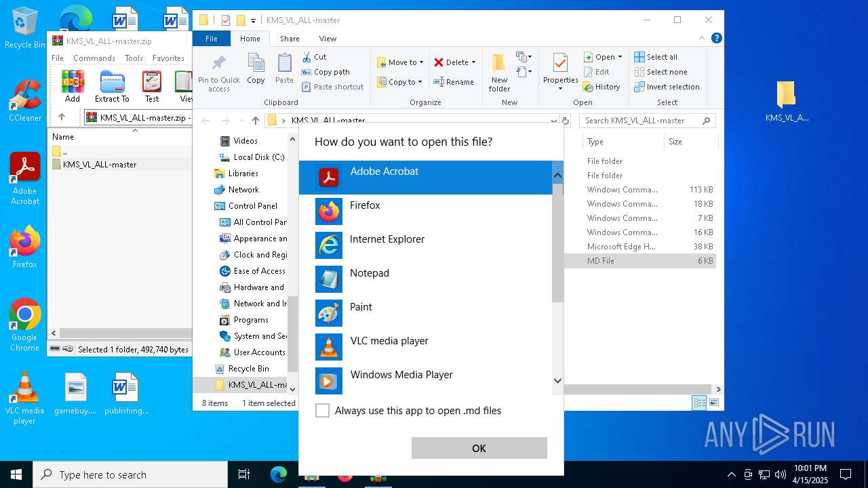
Task: Click scroll-down arrow of app list
Action: click(x=557, y=381)
